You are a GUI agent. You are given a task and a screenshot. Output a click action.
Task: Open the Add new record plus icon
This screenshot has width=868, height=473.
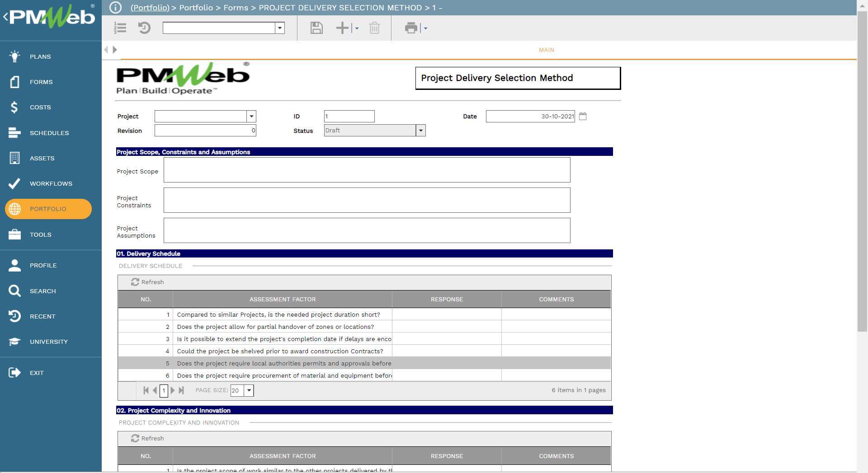click(x=342, y=28)
